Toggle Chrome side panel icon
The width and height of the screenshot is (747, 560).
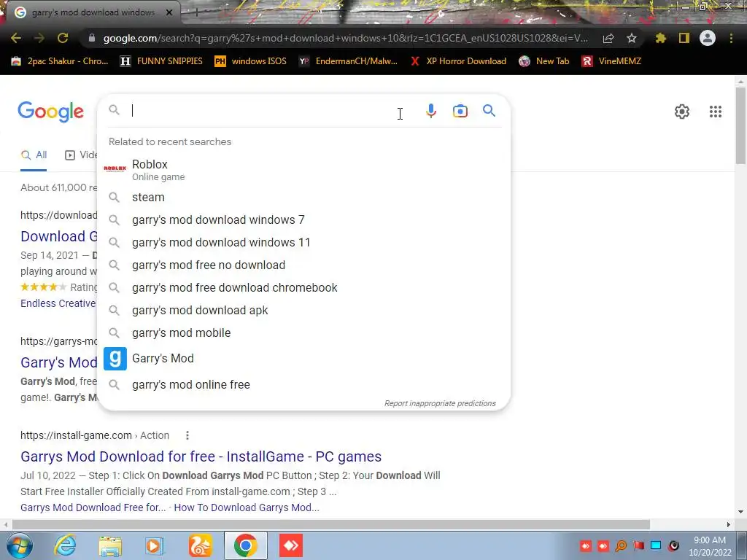tap(684, 38)
